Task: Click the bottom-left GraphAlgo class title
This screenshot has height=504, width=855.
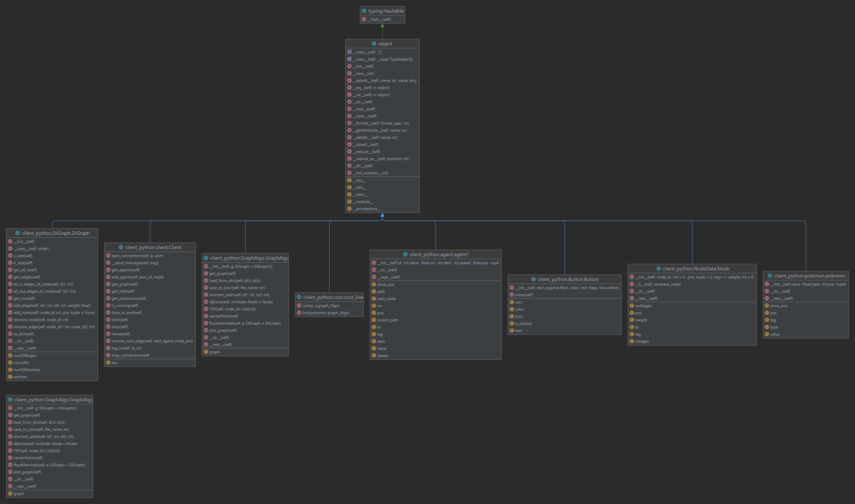Action: coord(53,400)
